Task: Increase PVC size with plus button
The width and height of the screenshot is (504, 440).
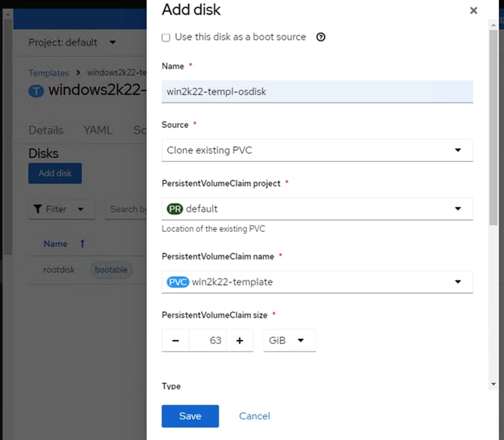Action: [x=239, y=340]
